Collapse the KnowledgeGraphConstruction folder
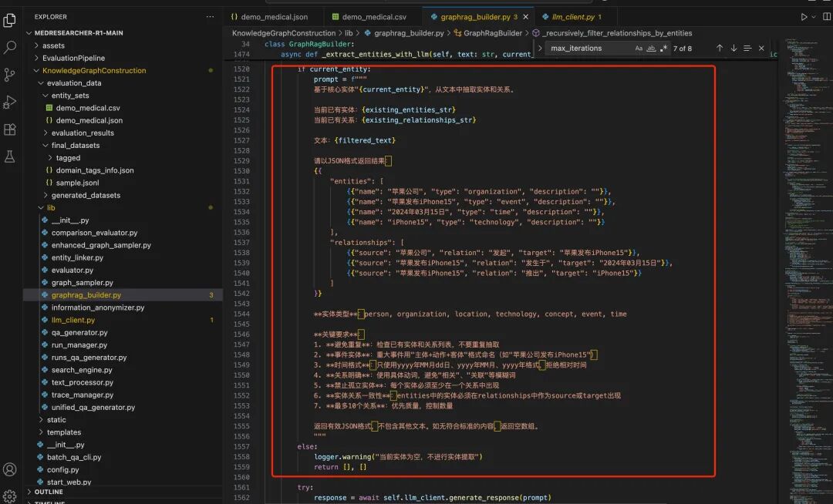 [x=94, y=71]
